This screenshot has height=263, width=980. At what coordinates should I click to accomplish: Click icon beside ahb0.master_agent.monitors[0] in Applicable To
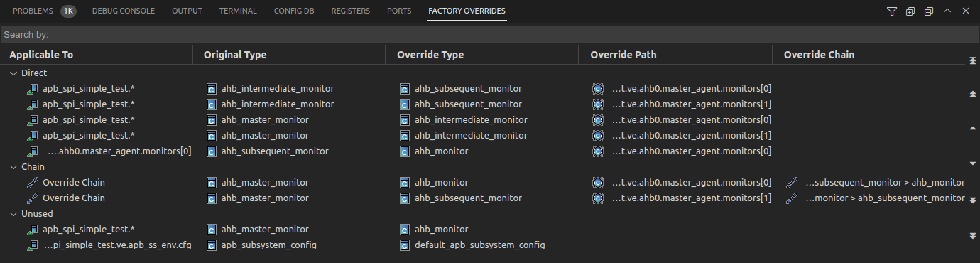[32, 151]
